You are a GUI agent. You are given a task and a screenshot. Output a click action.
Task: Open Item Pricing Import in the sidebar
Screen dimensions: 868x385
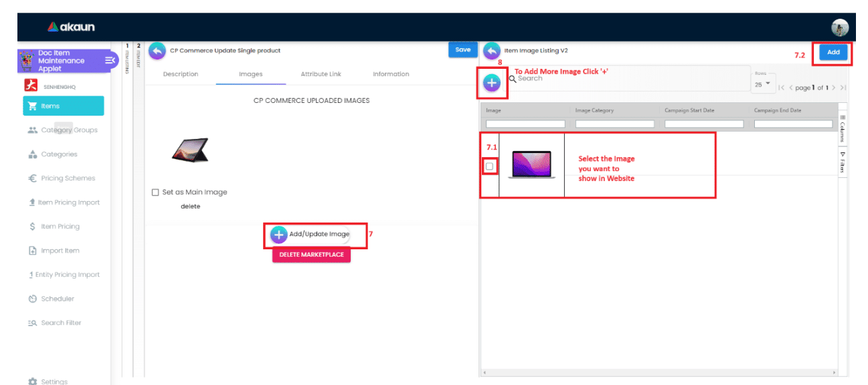[x=64, y=203]
